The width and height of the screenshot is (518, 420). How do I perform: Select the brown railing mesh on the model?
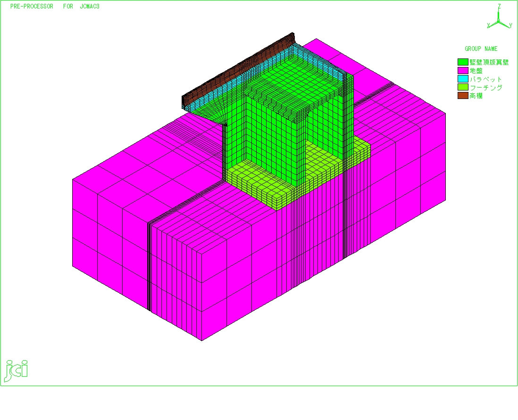(236, 71)
